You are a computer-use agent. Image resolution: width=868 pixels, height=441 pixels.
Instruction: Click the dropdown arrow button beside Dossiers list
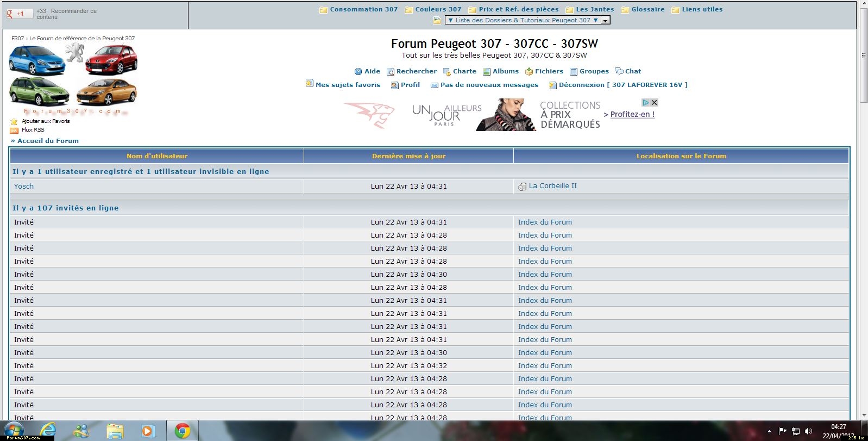[606, 20]
